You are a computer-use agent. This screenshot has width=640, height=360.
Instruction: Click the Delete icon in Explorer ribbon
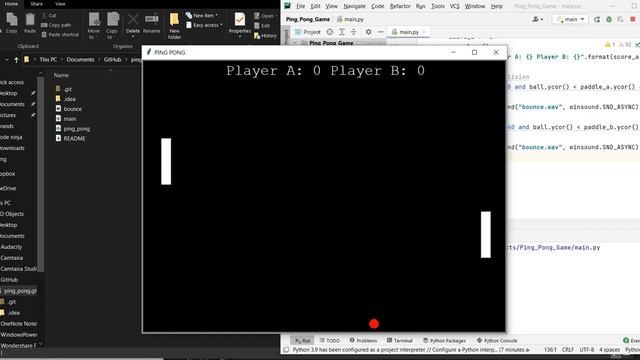tap(133, 20)
